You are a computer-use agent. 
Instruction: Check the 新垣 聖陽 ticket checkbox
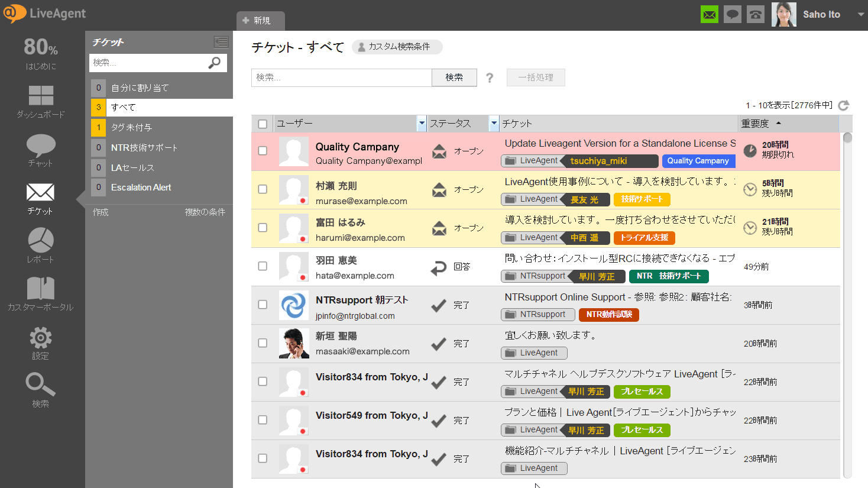pos(263,343)
